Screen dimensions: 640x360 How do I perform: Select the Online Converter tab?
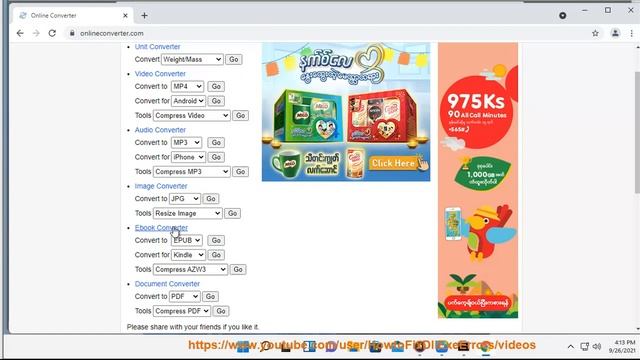[x=73, y=16]
